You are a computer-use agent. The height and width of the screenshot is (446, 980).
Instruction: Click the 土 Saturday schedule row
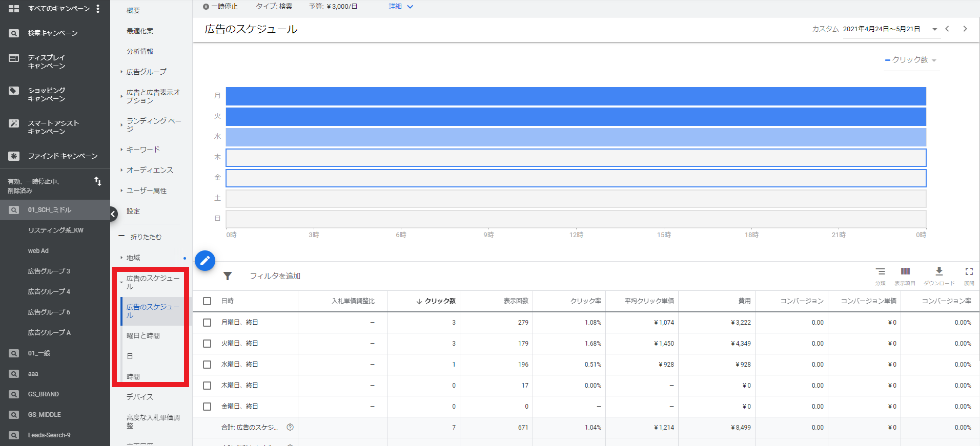click(576, 199)
